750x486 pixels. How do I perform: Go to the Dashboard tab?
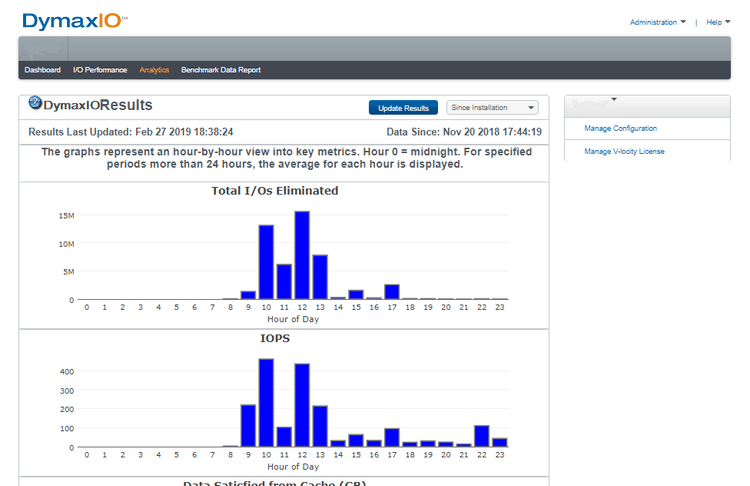coord(43,70)
